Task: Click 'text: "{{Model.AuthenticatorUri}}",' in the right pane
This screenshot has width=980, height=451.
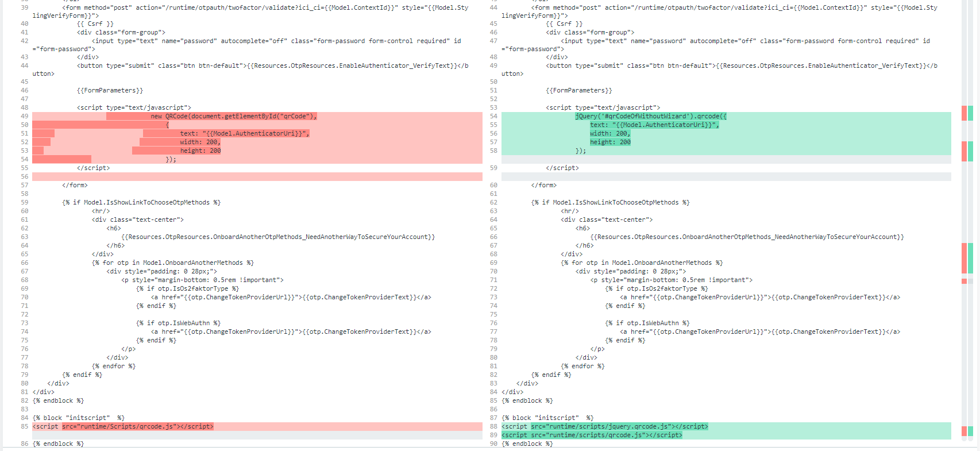Action: coord(654,125)
